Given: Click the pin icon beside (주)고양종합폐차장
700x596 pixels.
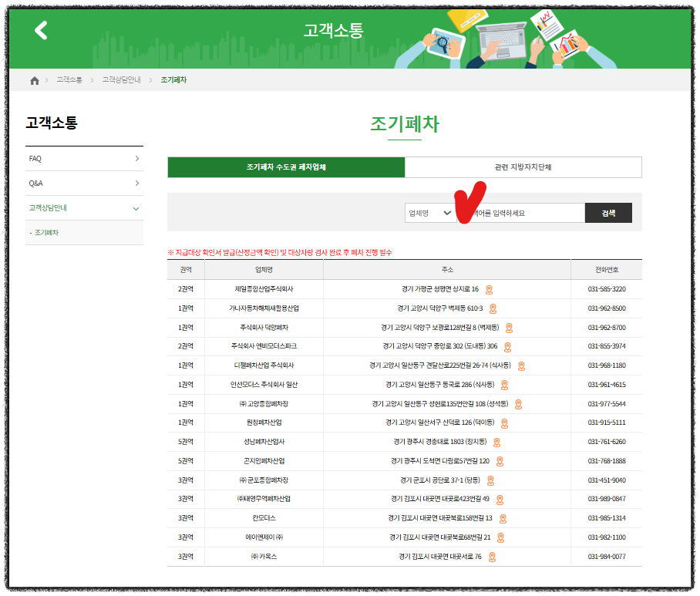Looking at the screenshot, I should point(517,404).
